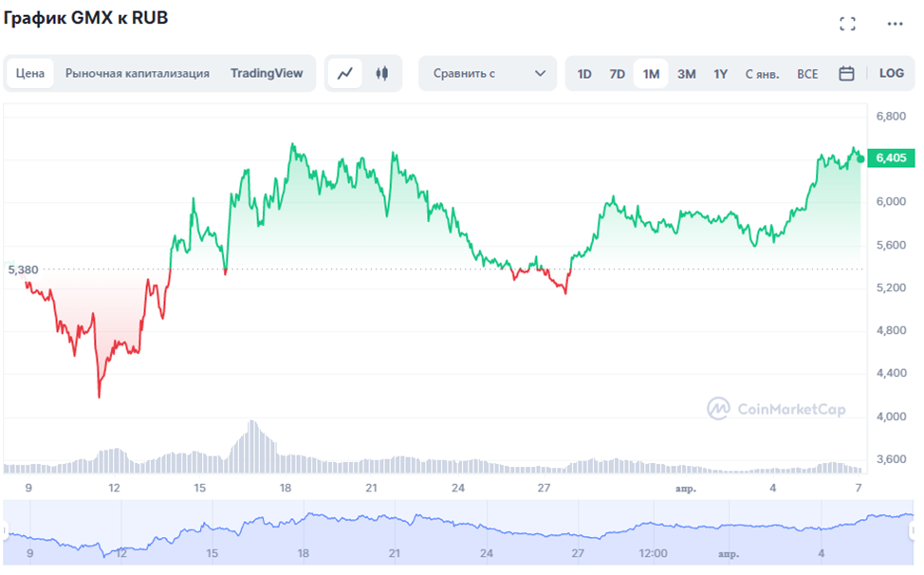924x575 pixels.
Task: Click the 4,000 price axis label
Action: pyautogui.click(x=891, y=417)
